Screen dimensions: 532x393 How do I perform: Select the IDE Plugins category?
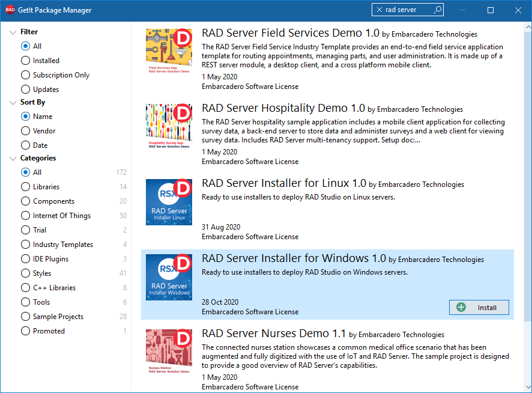tap(45, 259)
